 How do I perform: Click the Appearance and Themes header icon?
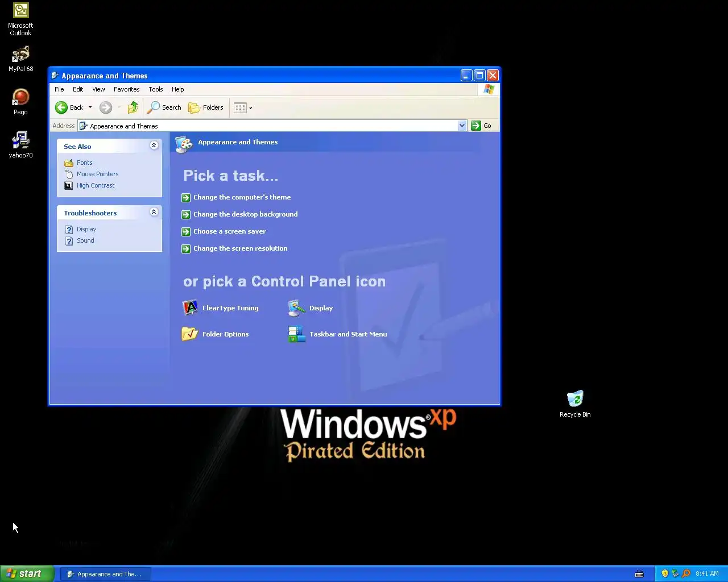tap(184, 144)
